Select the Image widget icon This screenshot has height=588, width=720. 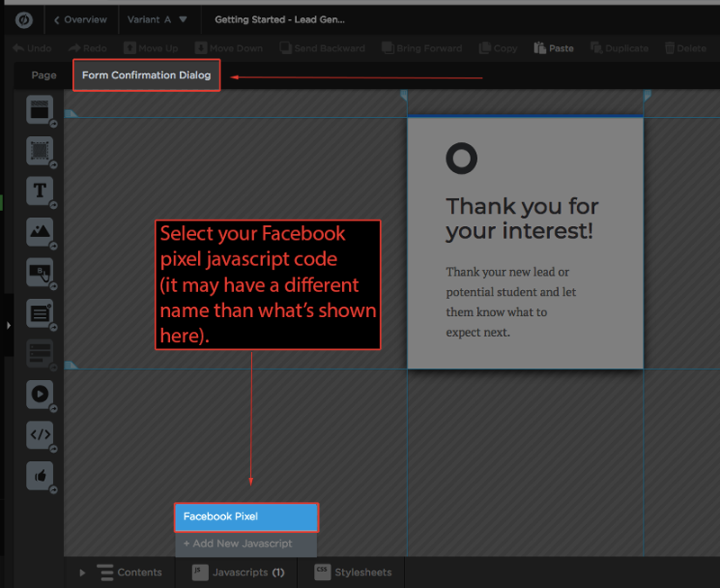[40, 232]
